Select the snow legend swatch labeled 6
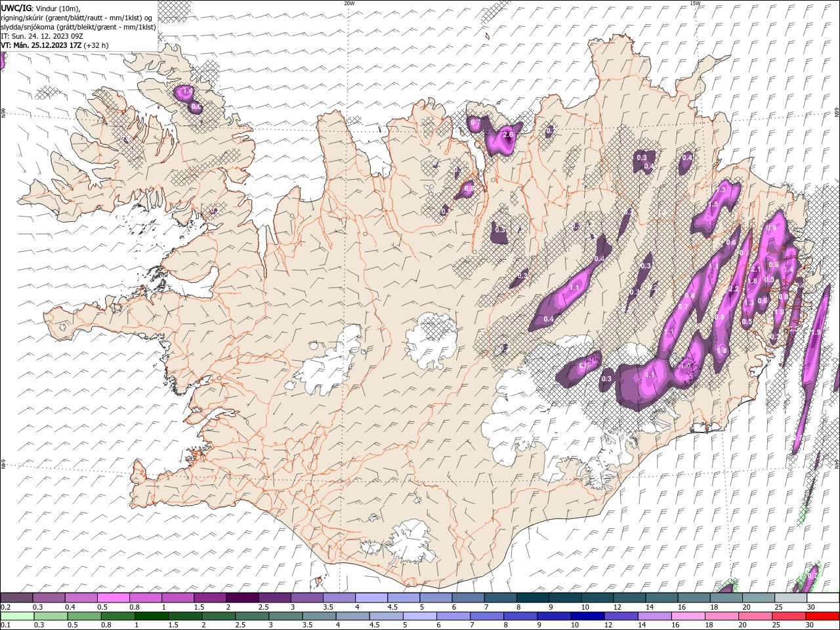840x630 pixels. [469, 598]
